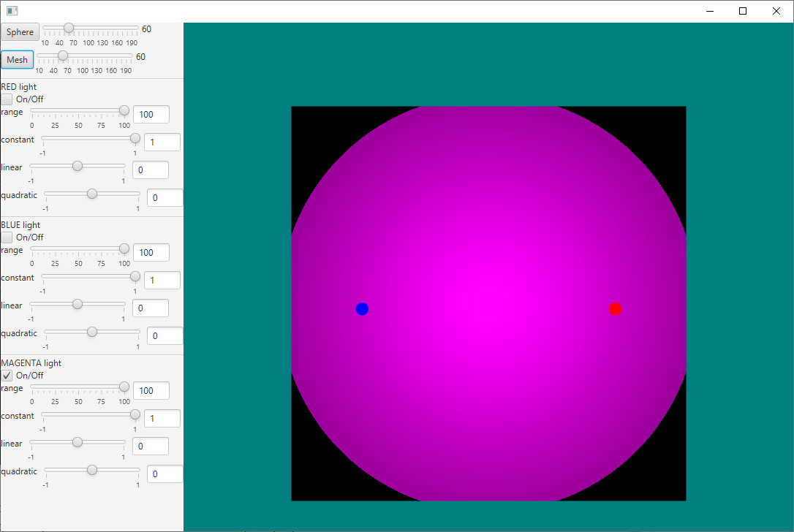Click the RED light range slider thumb

pyautogui.click(x=124, y=110)
